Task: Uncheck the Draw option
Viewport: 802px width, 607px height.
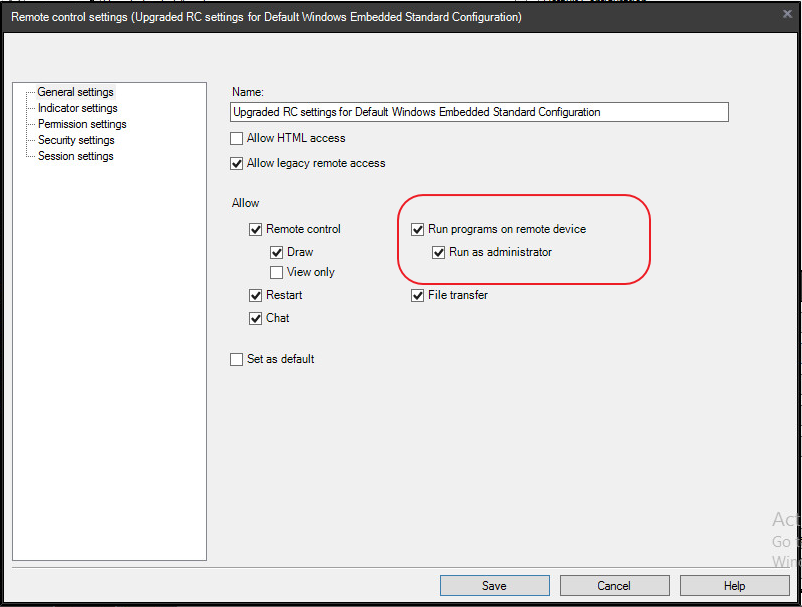Action: (x=276, y=252)
